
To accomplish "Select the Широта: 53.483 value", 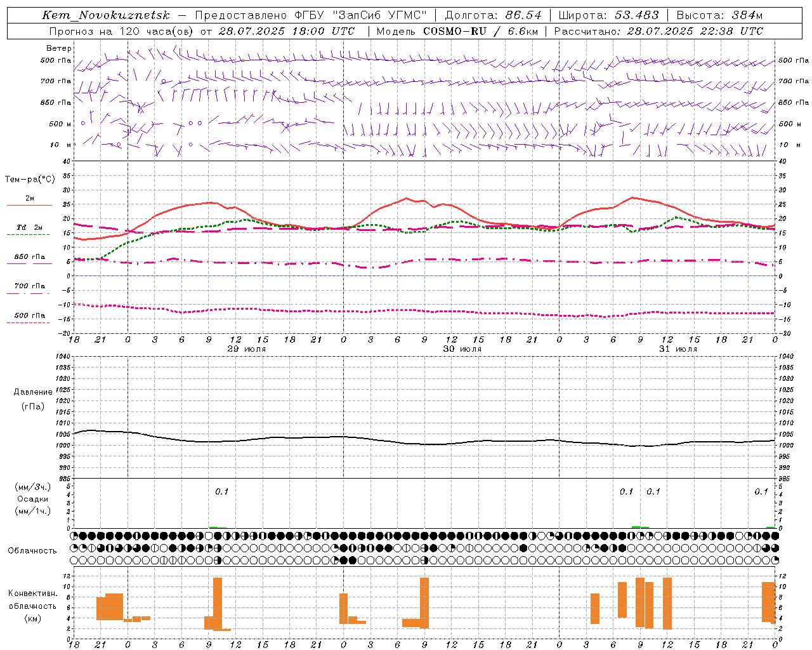I will tap(608, 15).
